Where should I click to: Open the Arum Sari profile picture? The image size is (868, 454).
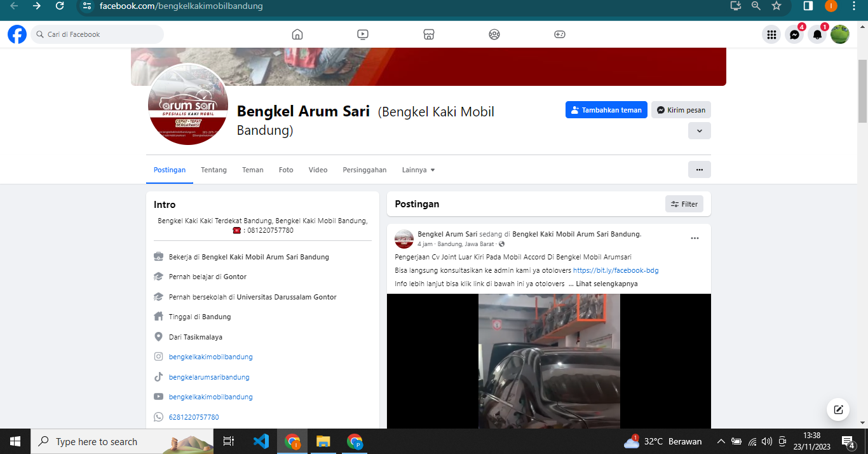[187, 104]
